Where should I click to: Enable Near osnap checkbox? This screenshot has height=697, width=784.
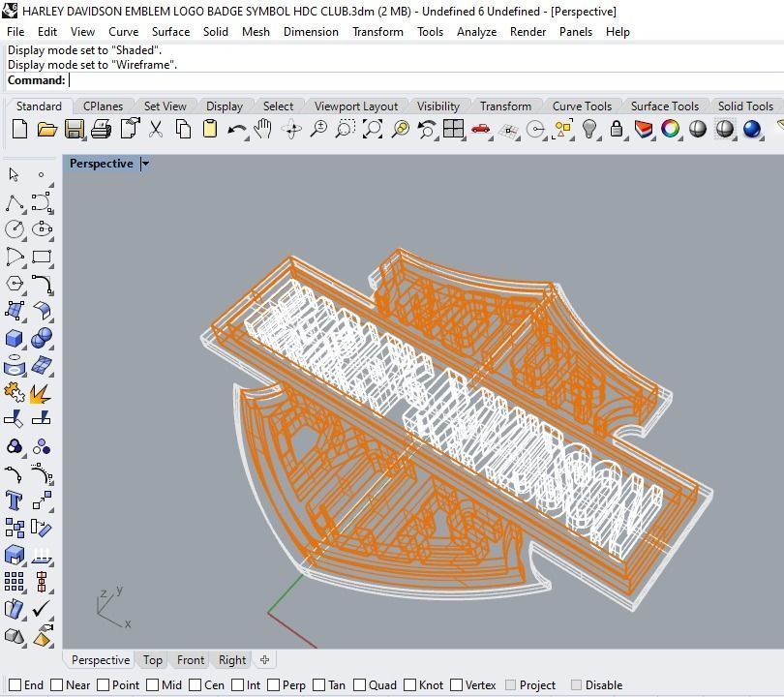coord(57,684)
